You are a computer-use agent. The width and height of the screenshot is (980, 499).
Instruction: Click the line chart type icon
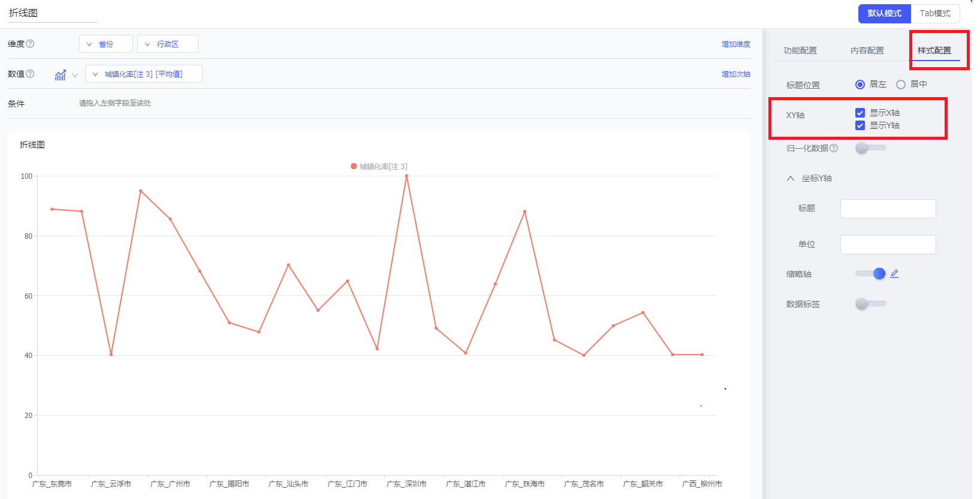[x=60, y=75]
